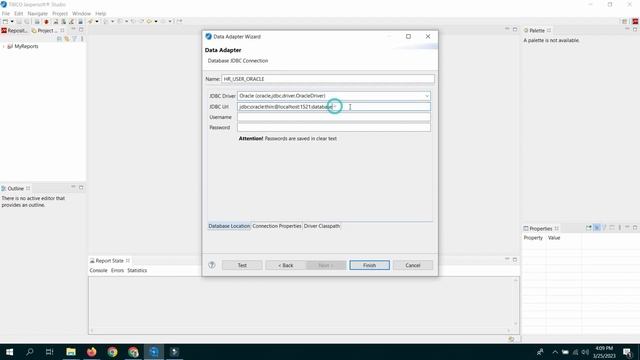Switch to the Driver Classpath tab
640x360 pixels.
pyautogui.click(x=322, y=226)
